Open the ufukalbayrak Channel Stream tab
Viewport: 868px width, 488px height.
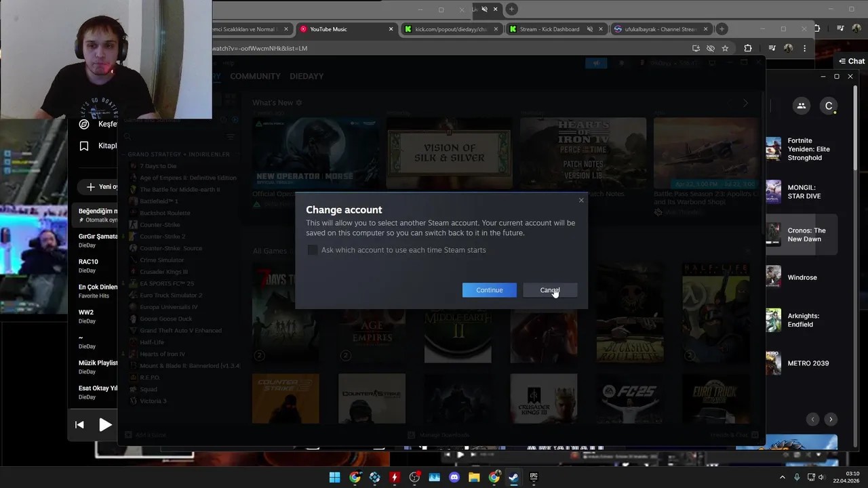tap(660, 29)
